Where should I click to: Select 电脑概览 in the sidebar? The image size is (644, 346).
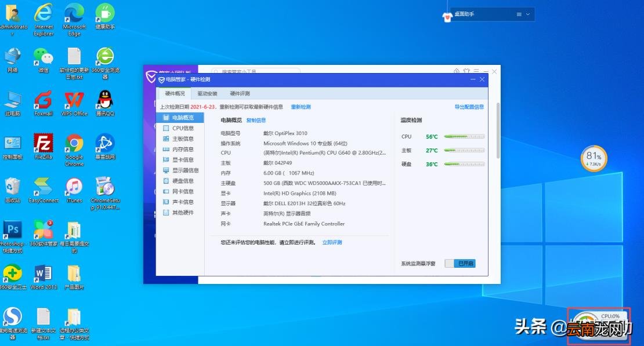click(x=180, y=118)
